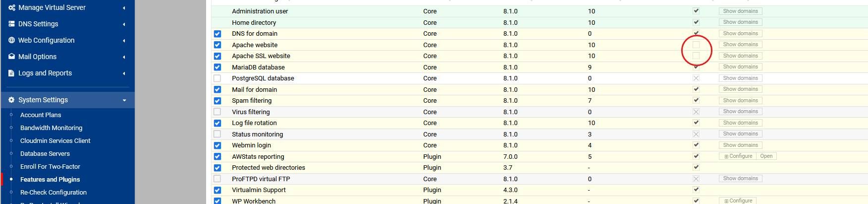Toggle default checkbox for Administration user
The height and width of the screenshot is (204, 868).
click(x=696, y=11)
